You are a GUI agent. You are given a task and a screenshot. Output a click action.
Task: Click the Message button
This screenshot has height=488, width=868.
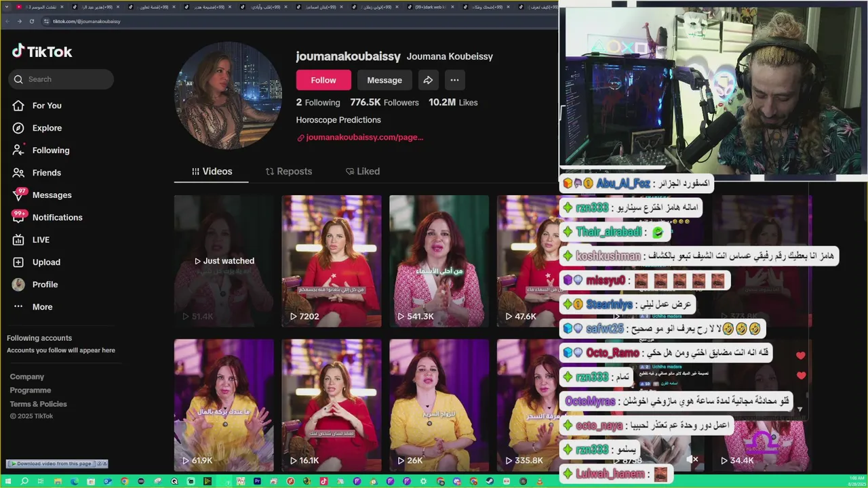(384, 80)
